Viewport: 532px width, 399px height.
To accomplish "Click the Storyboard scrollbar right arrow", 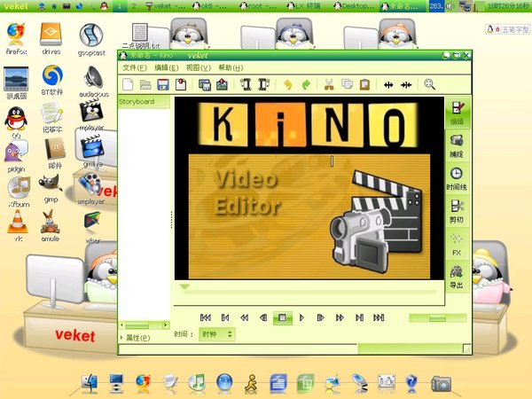I will click(x=166, y=325).
